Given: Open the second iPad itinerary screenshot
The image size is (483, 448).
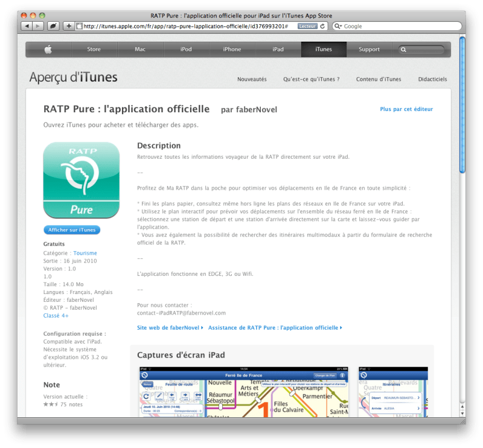Looking at the screenshot, I should point(393,392).
